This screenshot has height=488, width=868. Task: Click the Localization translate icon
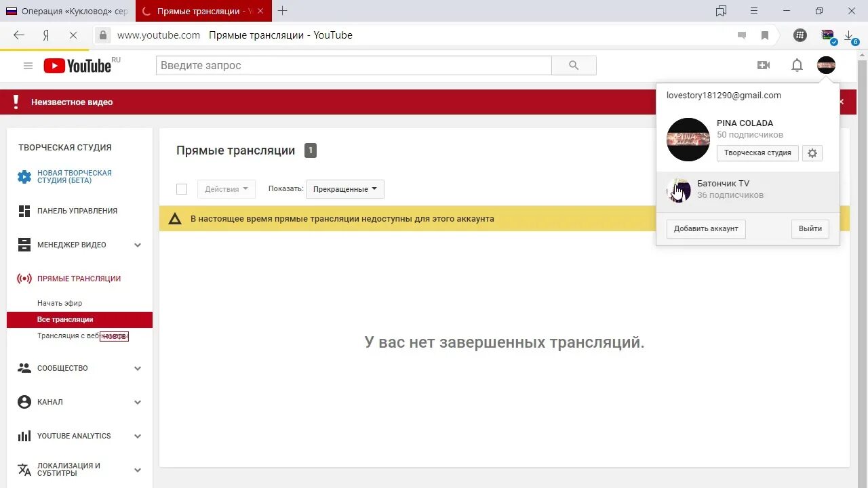click(24, 470)
